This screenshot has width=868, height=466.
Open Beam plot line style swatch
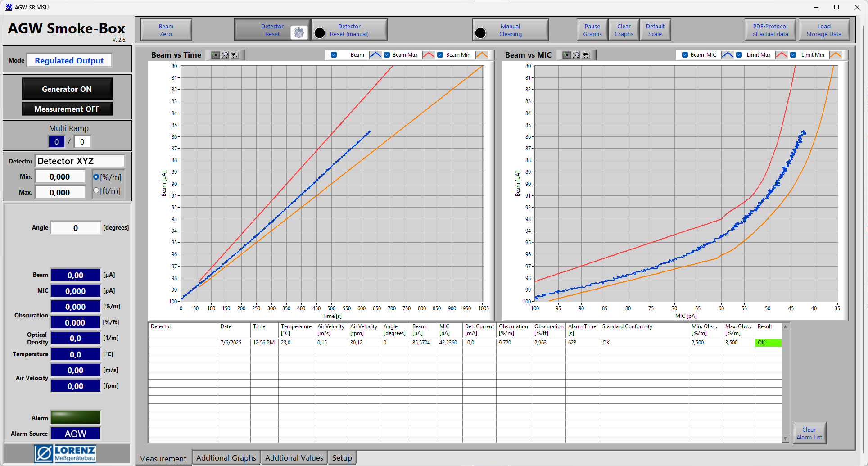(375, 55)
